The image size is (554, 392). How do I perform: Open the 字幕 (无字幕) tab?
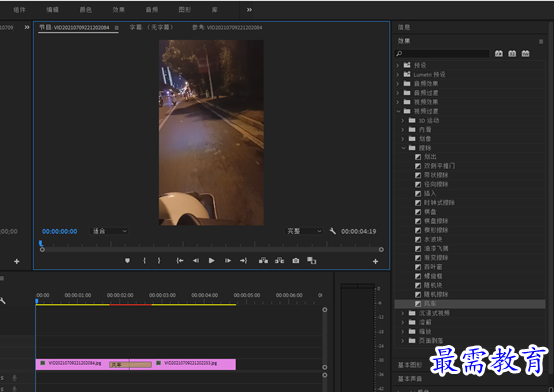click(151, 27)
